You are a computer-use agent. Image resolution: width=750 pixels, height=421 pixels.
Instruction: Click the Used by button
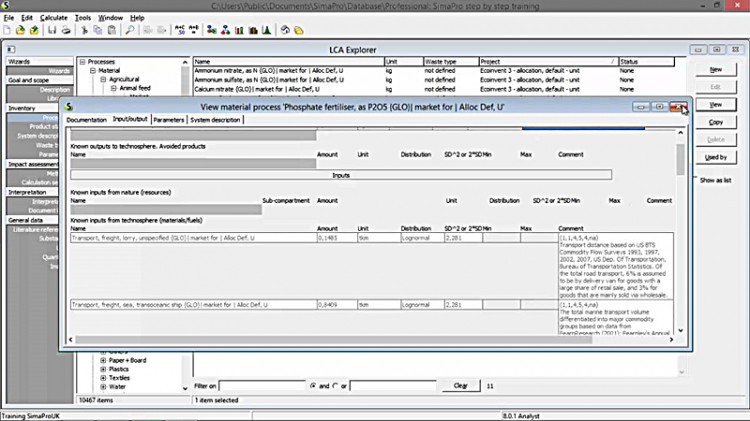(716, 157)
